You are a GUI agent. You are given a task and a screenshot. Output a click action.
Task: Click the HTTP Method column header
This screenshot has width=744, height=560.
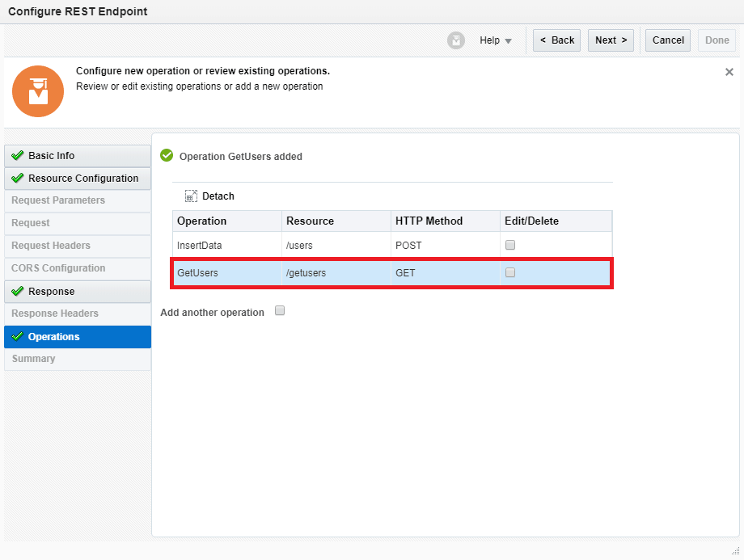(429, 221)
